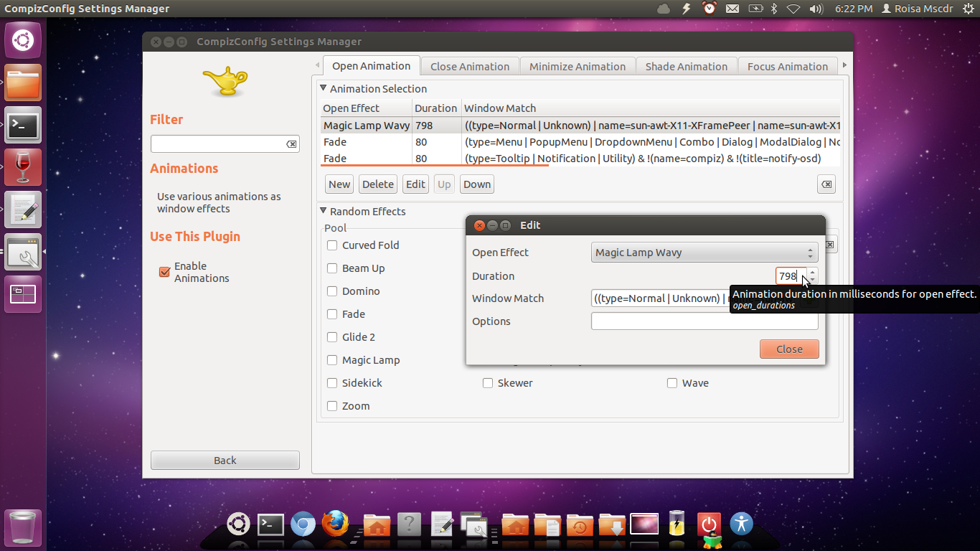The image size is (980, 551).
Task: Check the Glide 2 effect
Action: tap(332, 337)
